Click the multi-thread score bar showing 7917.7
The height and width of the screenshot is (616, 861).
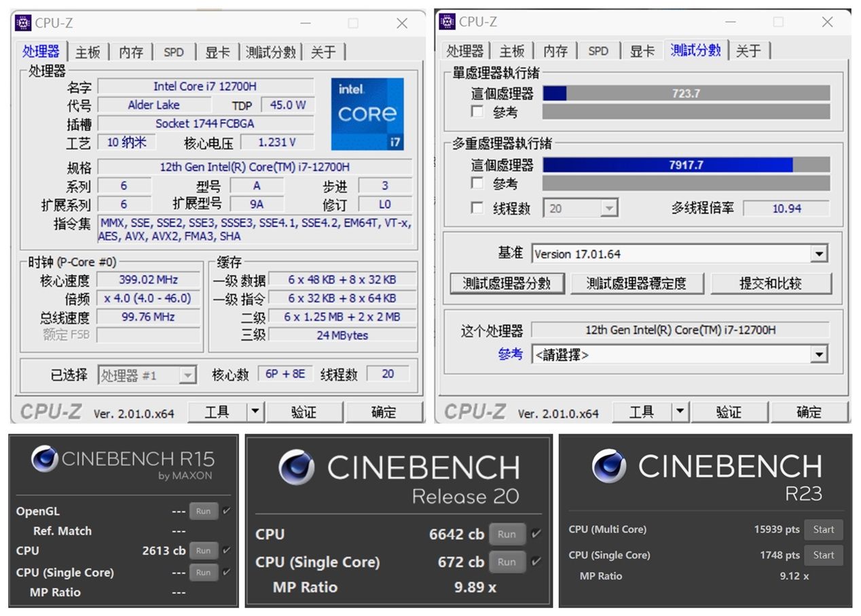point(669,164)
